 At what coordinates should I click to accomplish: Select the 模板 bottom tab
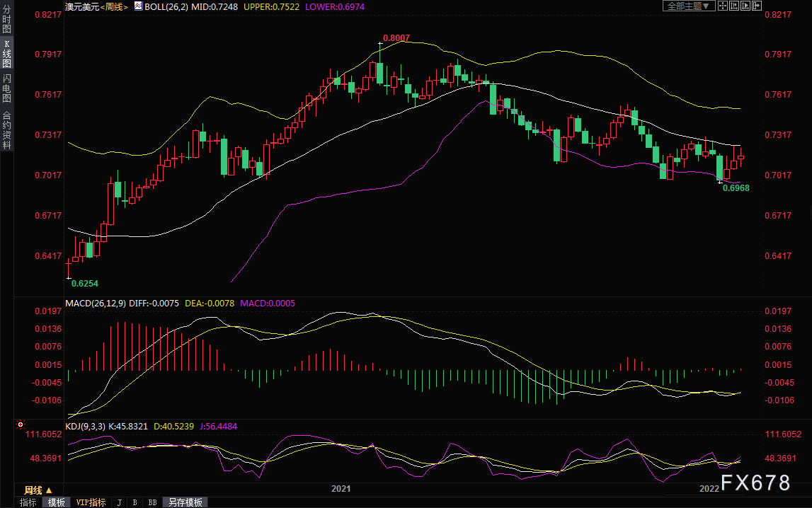57,502
